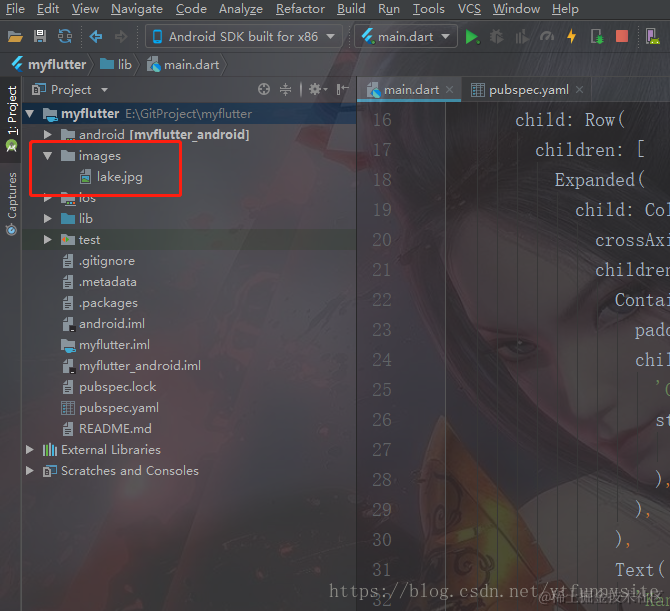Click the Scroll from Source target icon
Viewport: 670px width, 611px height.
(264, 89)
